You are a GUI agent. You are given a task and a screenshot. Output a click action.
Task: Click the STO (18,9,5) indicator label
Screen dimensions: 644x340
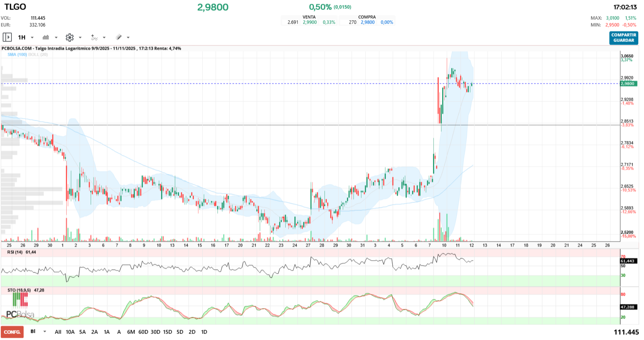(19, 290)
